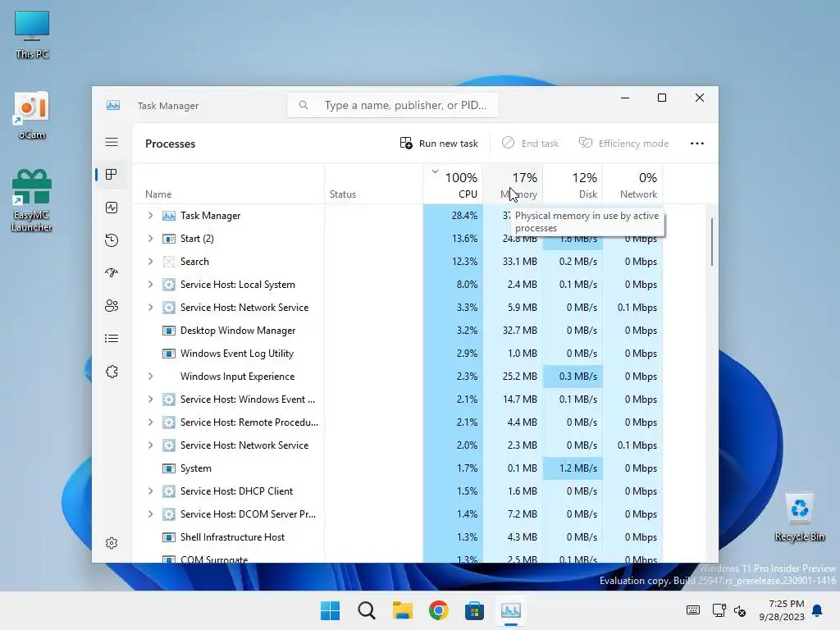
Task: Open the Windows Start button on taskbar
Action: [330, 610]
